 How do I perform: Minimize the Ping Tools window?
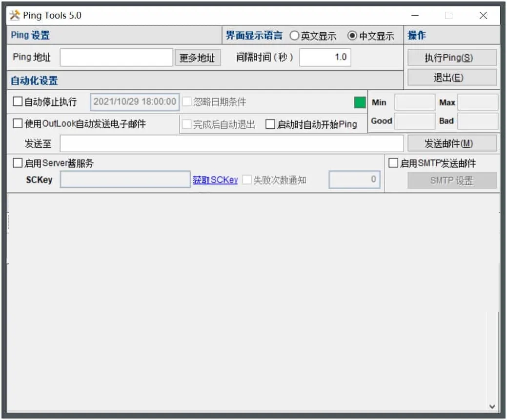tap(415, 16)
